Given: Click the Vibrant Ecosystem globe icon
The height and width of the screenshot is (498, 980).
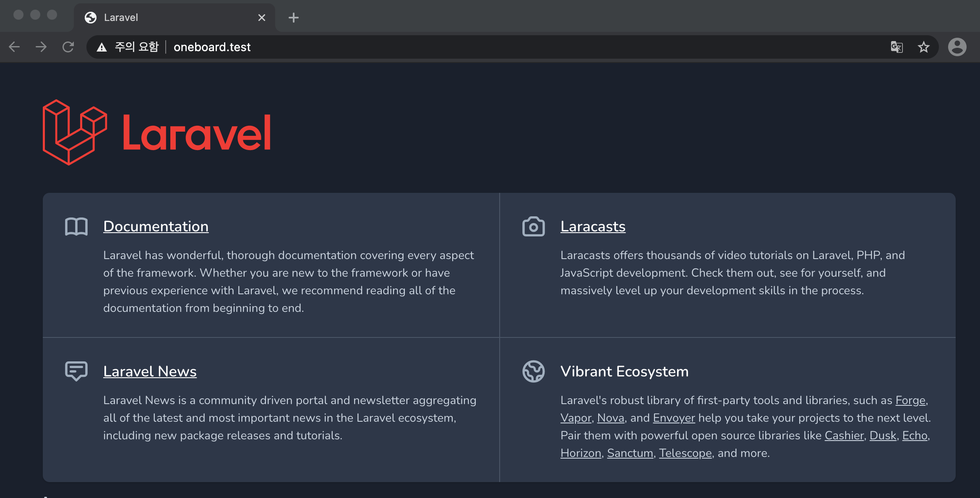Looking at the screenshot, I should click(533, 371).
